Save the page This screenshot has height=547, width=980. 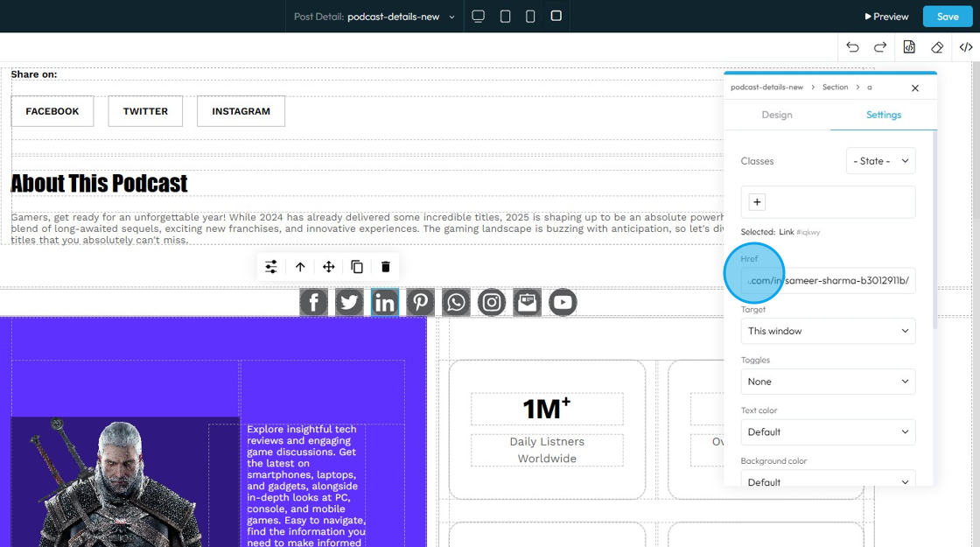click(948, 17)
